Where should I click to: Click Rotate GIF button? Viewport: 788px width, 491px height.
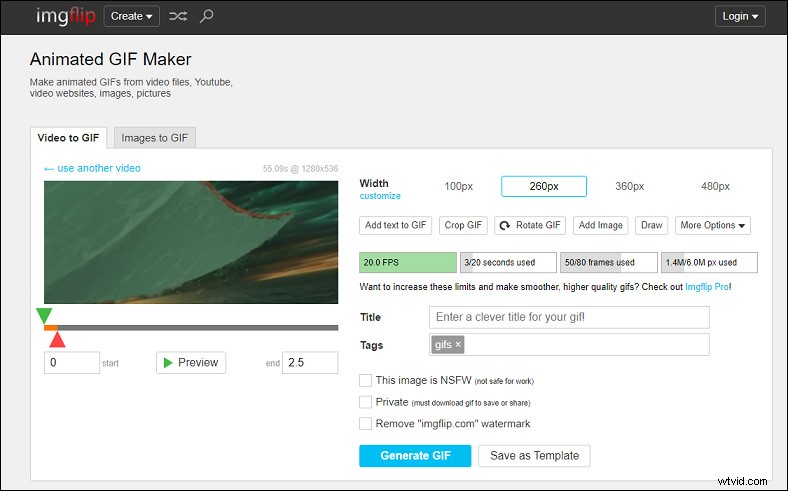click(x=530, y=225)
